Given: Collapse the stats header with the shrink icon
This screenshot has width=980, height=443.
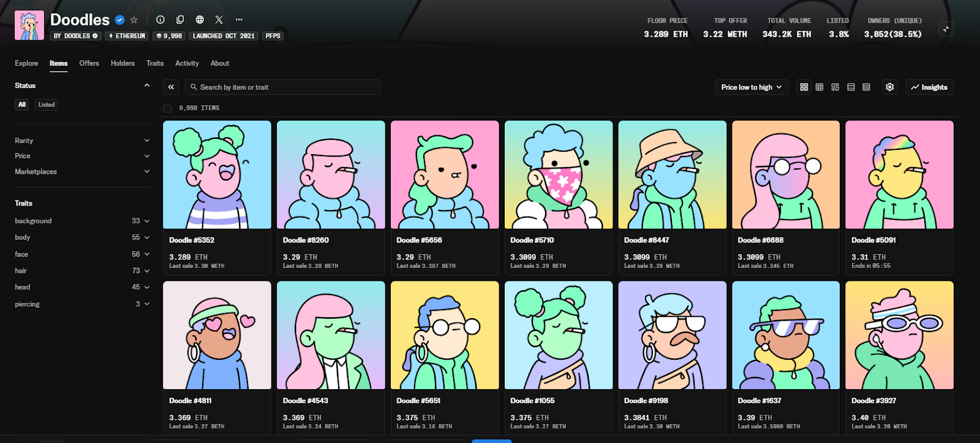Looking at the screenshot, I should pos(946,29).
